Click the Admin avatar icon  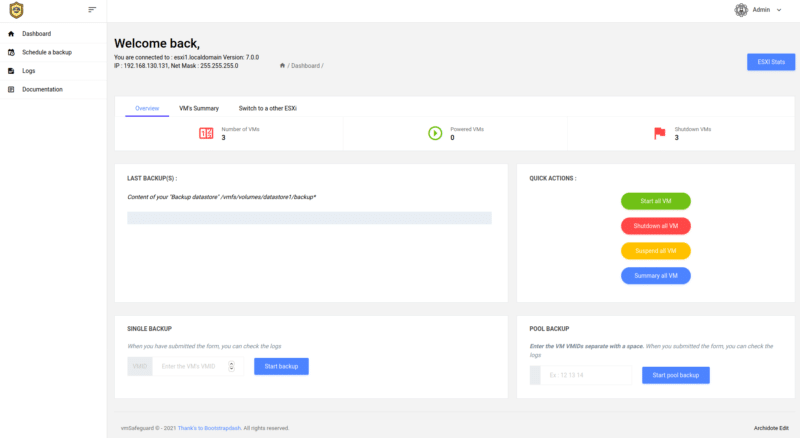pyautogui.click(x=741, y=10)
